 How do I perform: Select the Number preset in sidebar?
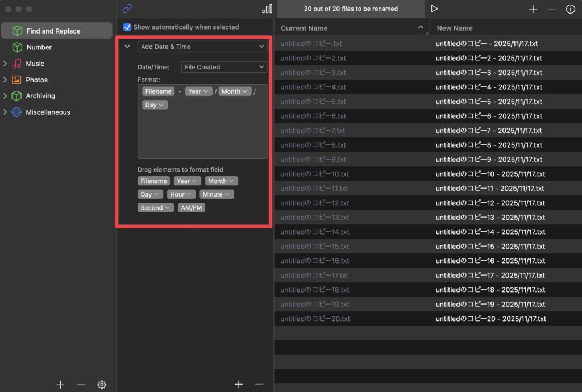pyautogui.click(x=39, y=47)
